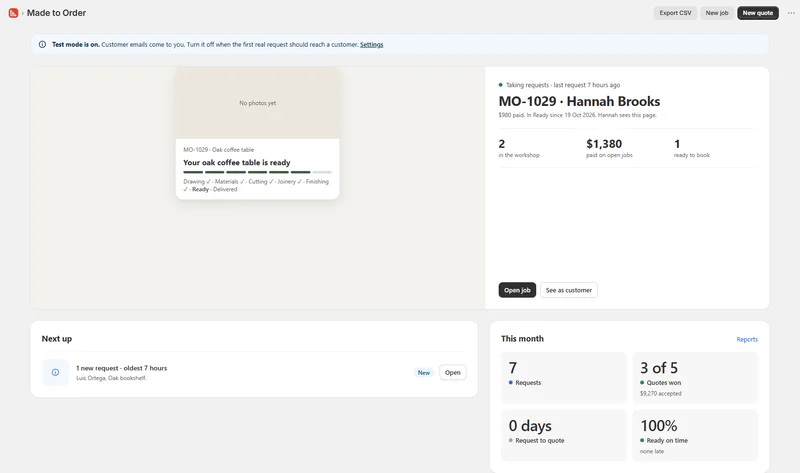Image resolution: width=800 pixels, height=473 pixels.
Task: Click the 'This month' section heading
Action: coord(522,339)
